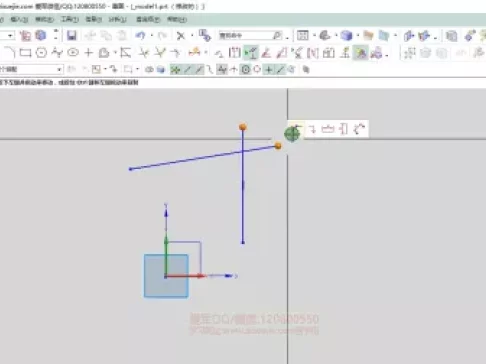Select the Circle sketch tool
486x364 pixels.
click(x=41, y=53)
